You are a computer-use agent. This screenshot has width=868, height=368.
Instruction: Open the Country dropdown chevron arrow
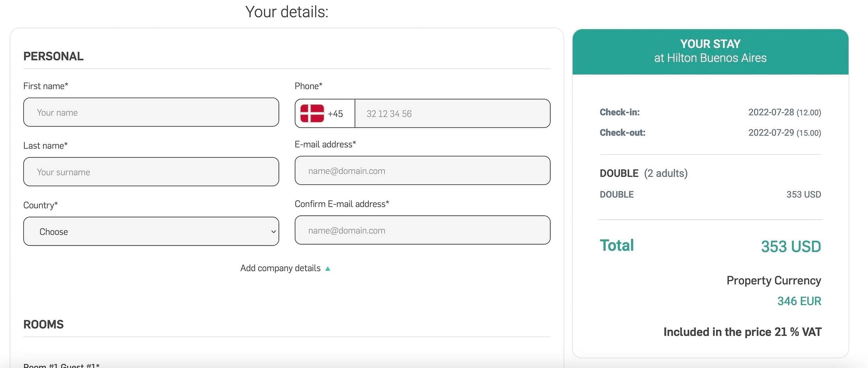point(273,231)
